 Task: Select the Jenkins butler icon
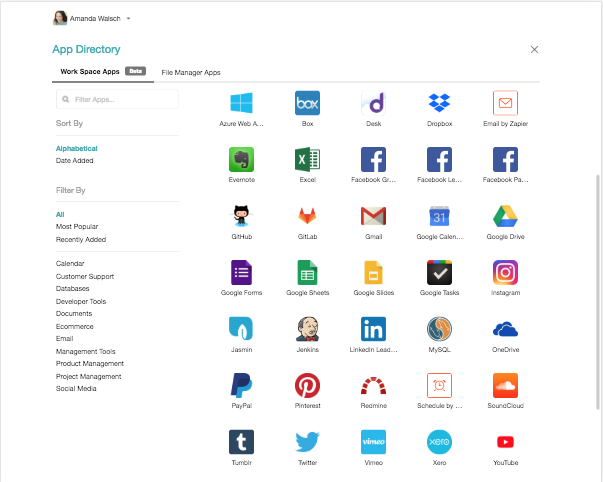[307, 329]
